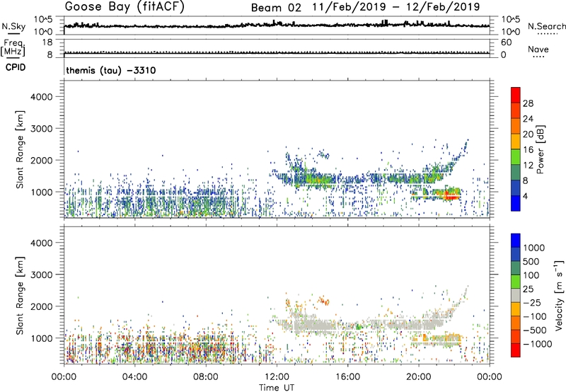Click the red bottom segment of Velocity colorbar

pyautogui.click(x=516, y=350)
